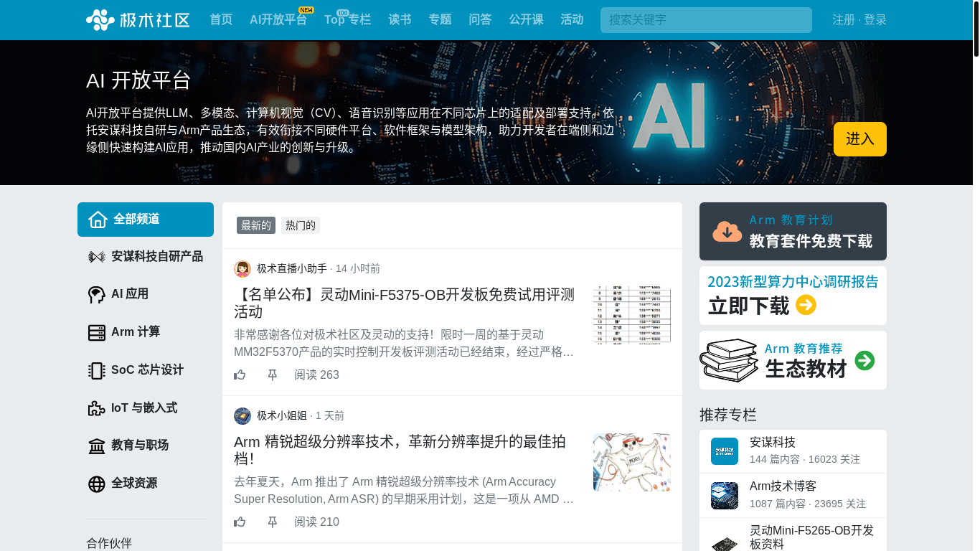Click the IoT 与嵌入式 puzzle icon
Viewport: 980px width, 551px height.
pos(97,408)
